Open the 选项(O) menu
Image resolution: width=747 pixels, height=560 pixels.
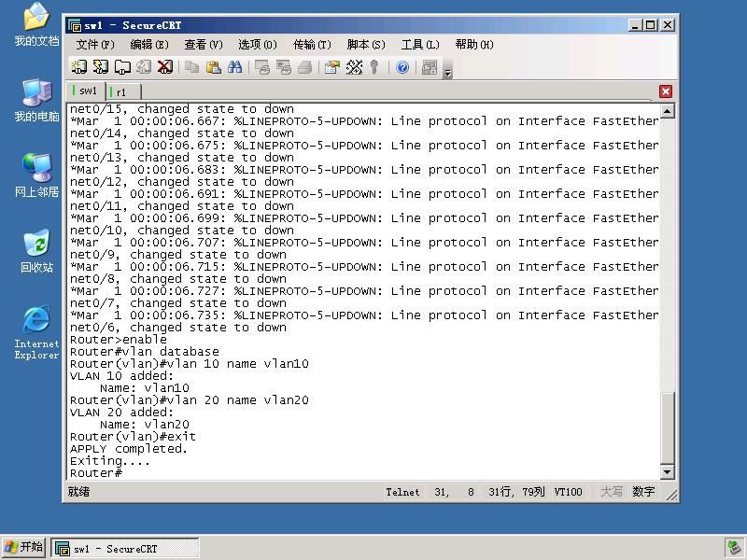coord(258,45)
